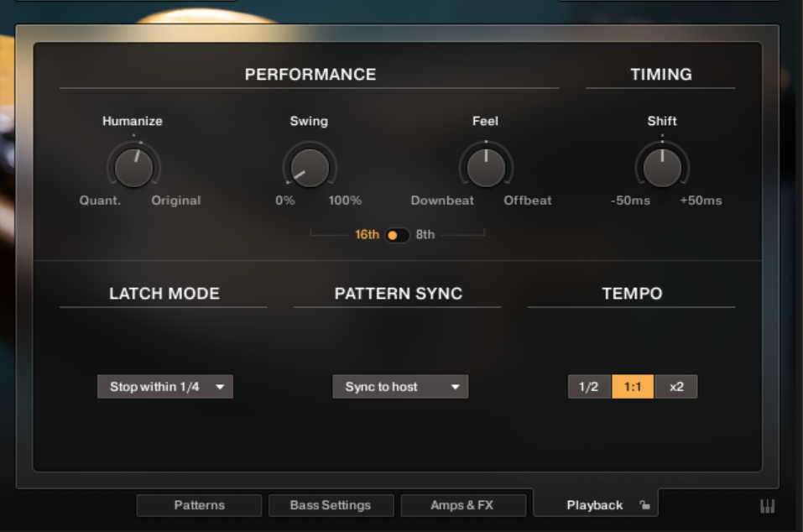Click the '8th' swing label
The height and width of the screenshot is (532, 803).
[425, 234]
